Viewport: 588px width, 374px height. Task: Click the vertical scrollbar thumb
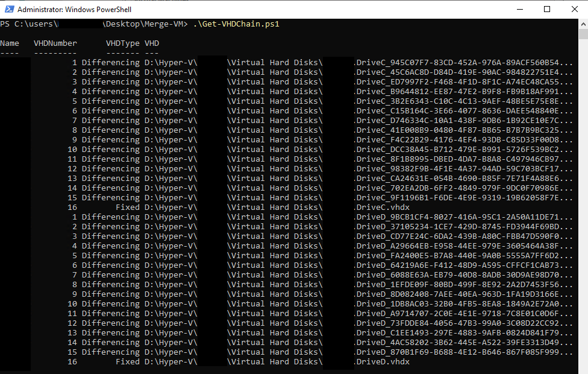pyautogui.click(x=584, y=34)
